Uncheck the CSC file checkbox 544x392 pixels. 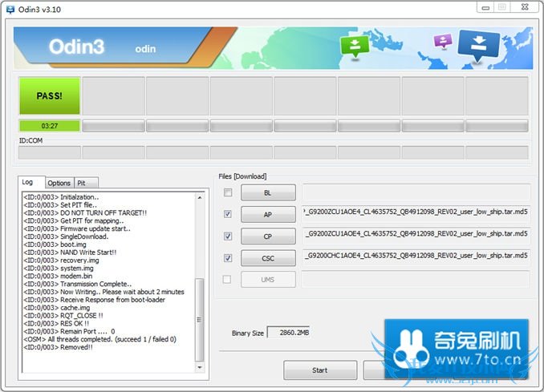pyautogui.click(x=228, y=258)
